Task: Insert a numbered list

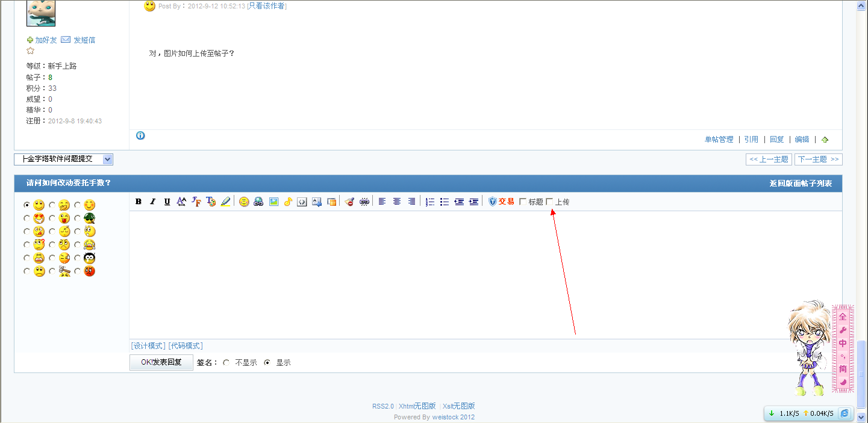Action: tap(430, 202)
